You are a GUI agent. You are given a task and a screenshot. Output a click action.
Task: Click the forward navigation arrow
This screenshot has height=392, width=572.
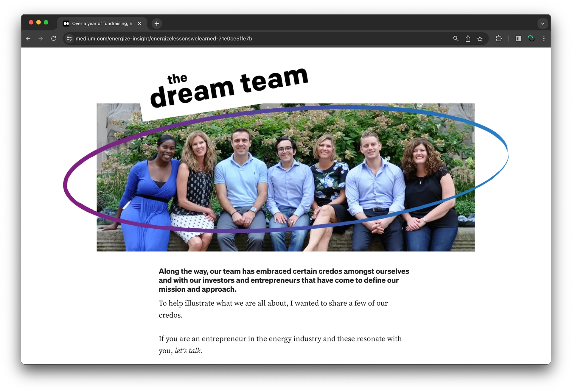click(x=41, y=39)
